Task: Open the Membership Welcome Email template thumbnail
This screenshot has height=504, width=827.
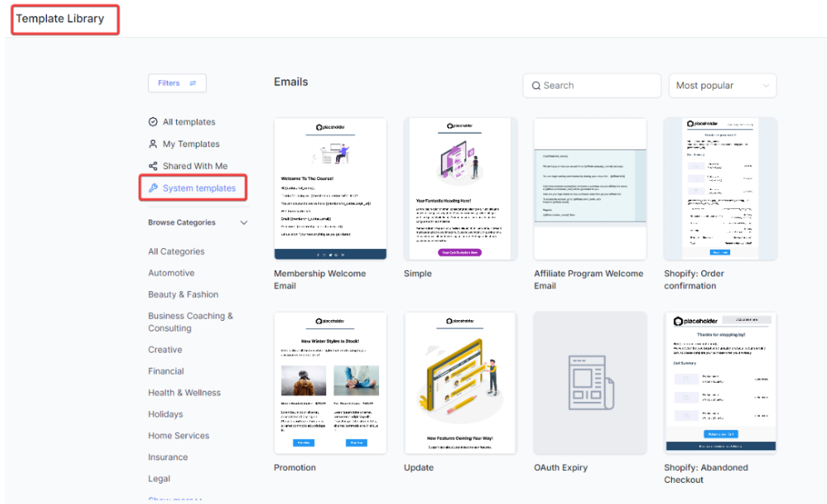Action: point(330,188)
